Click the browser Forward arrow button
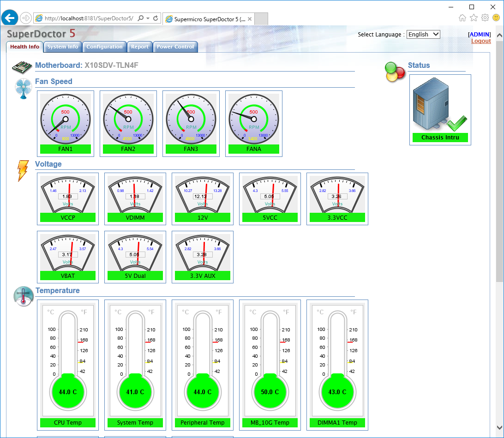The width and height of the screenshot is (504, 438). 26,18
